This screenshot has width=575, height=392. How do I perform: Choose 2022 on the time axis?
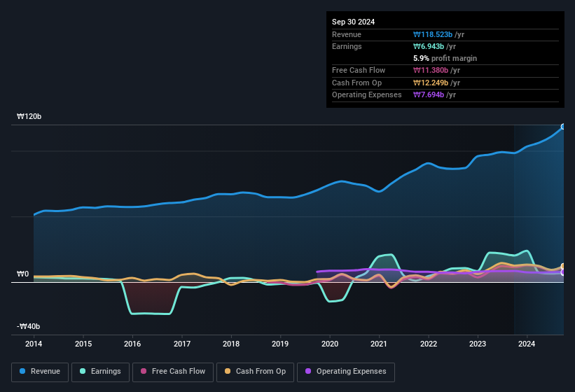click(429, 344)
